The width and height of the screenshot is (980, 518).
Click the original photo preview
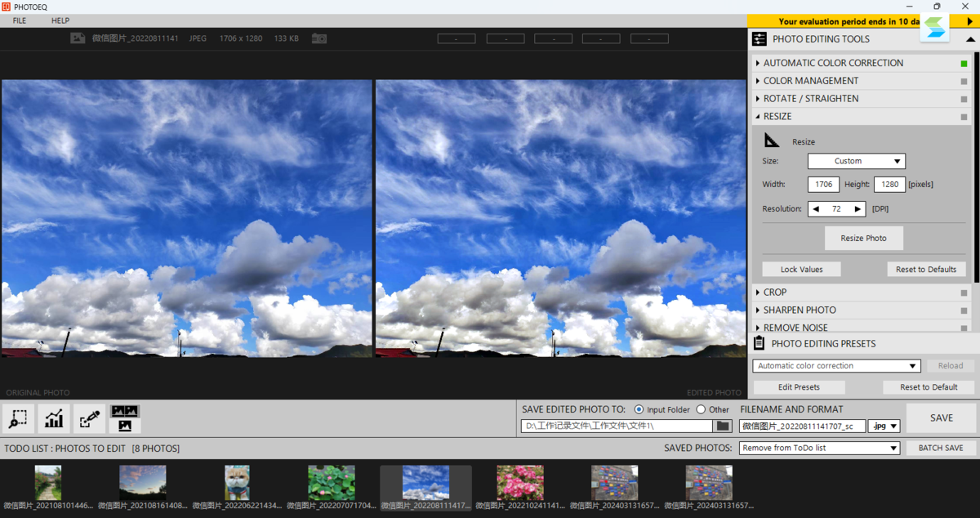[187, 218]
